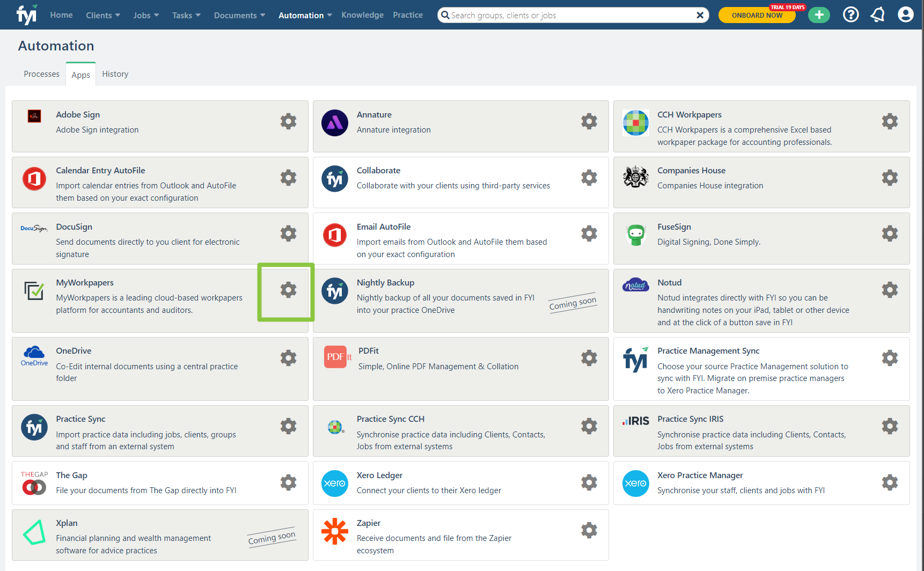Viewport: 924px width, 571px height.
Task: Expand the Tasks dropdown menu
Action: tap(186, 15)
